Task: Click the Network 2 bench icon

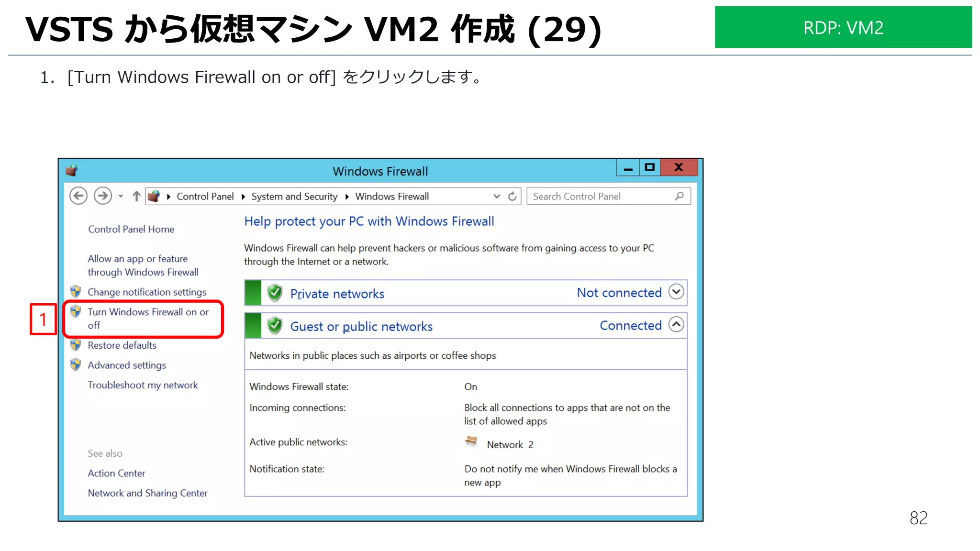Action: pyautogui.click(x=471, y=441)
